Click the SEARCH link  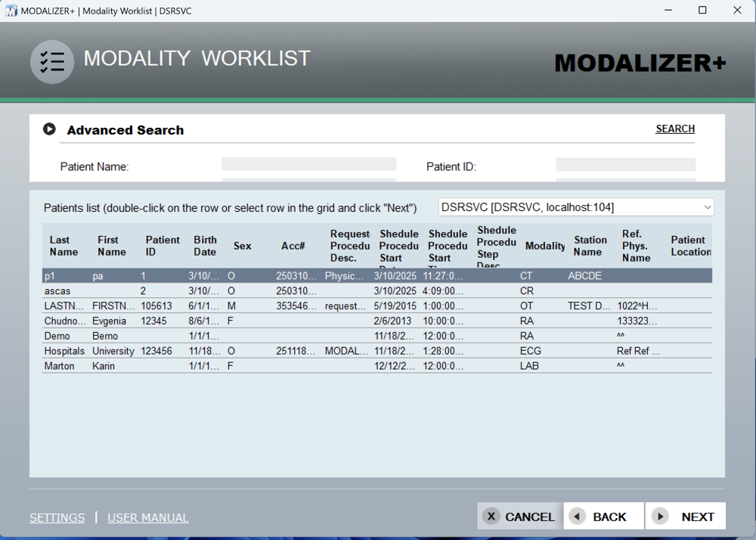[675, 129]
